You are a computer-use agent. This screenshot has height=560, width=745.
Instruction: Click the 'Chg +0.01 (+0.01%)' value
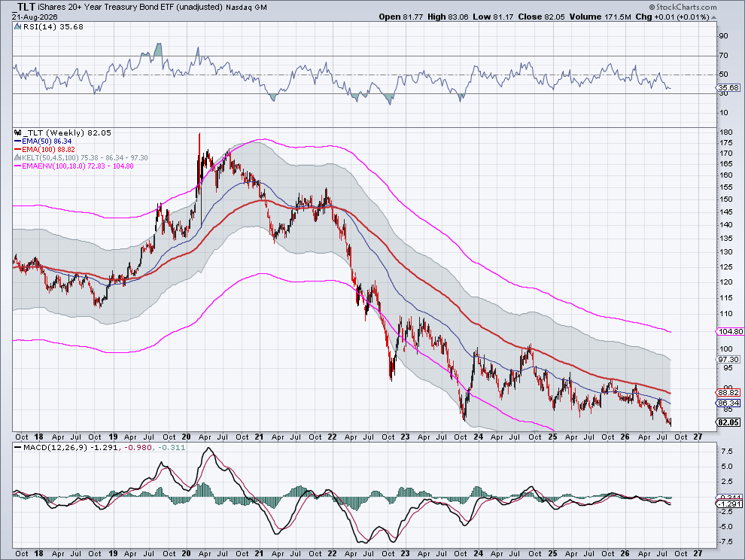(x=672, y=17)
